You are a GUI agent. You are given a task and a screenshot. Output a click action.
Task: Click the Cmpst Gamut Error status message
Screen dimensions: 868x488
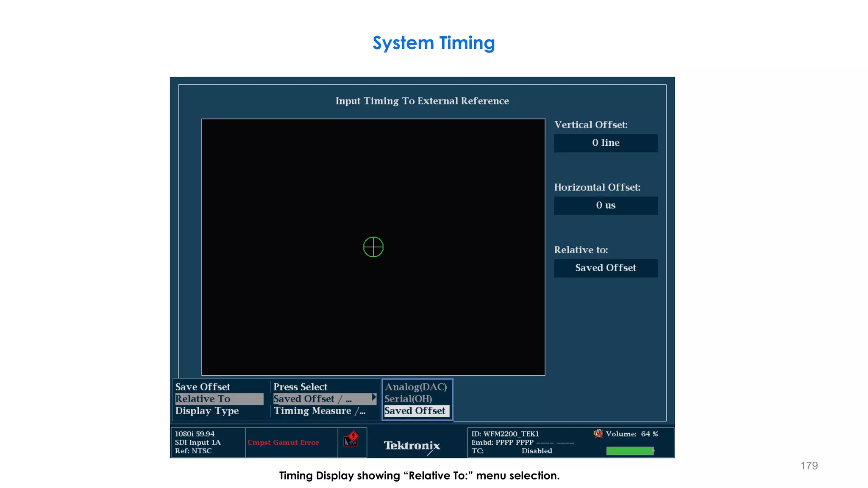click(x=283, y=443)
